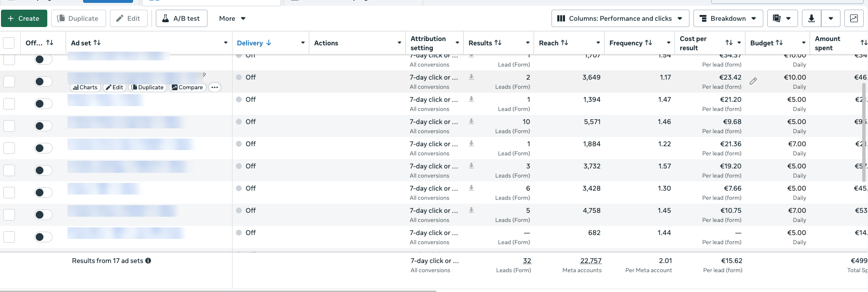
Task: Sort by Results column arrows
Action: pos(498,42)
